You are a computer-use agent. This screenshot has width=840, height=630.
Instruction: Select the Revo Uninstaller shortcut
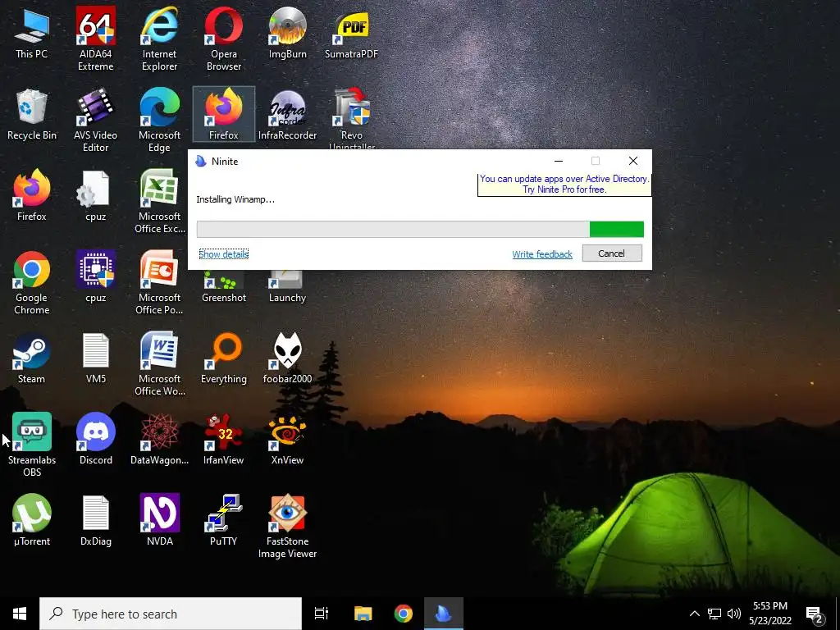[x=351, y=118]
